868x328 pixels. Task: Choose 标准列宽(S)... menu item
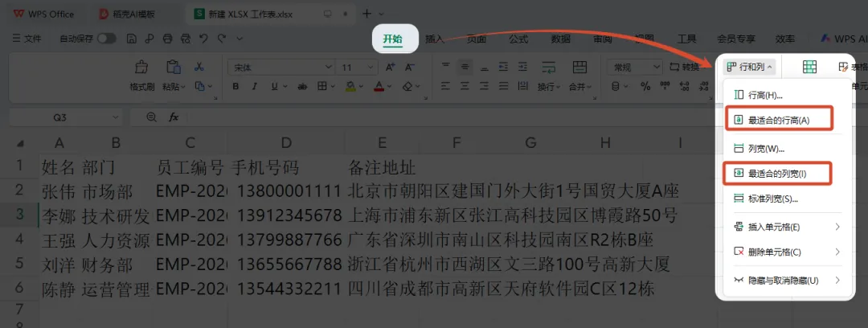point(785,199)
